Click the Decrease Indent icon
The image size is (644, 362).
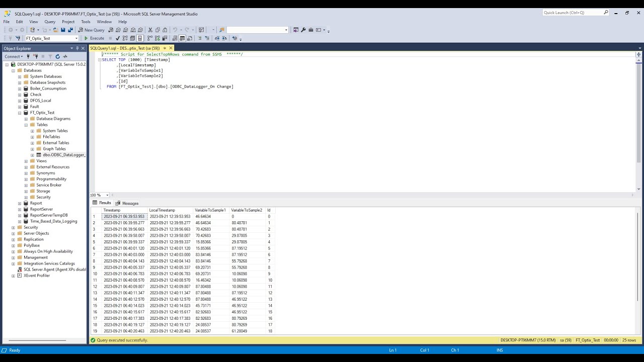pyautogui.click(x=217, y=38)
